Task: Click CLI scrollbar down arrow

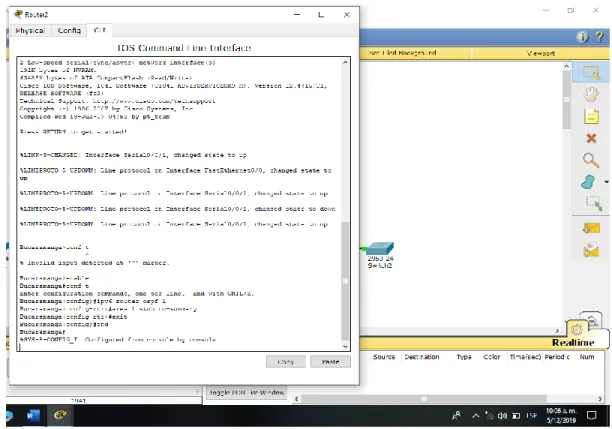Action: (x=345, y=346)
